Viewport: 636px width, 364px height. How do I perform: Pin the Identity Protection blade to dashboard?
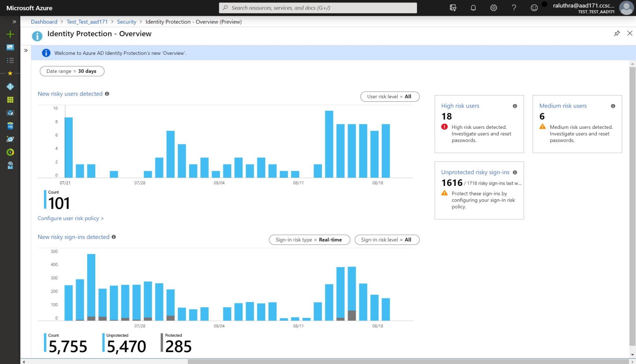pyautogui.click(x=617, y=33)
